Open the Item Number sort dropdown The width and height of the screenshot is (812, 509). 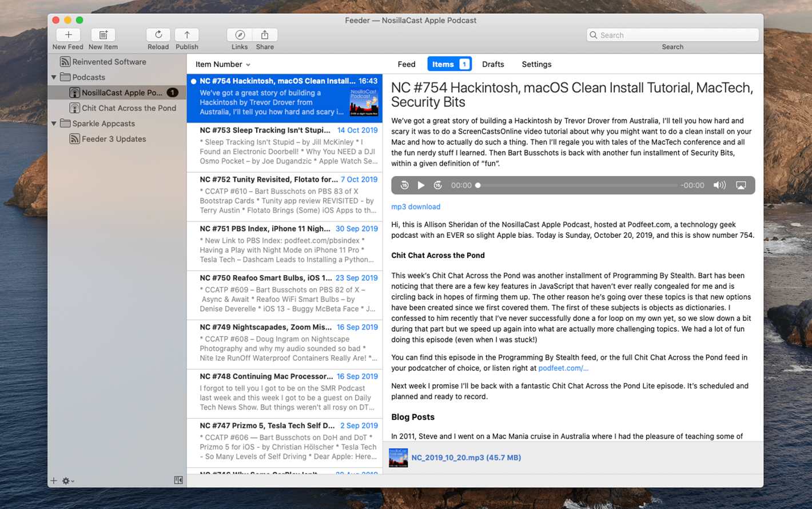pos(223,65)
